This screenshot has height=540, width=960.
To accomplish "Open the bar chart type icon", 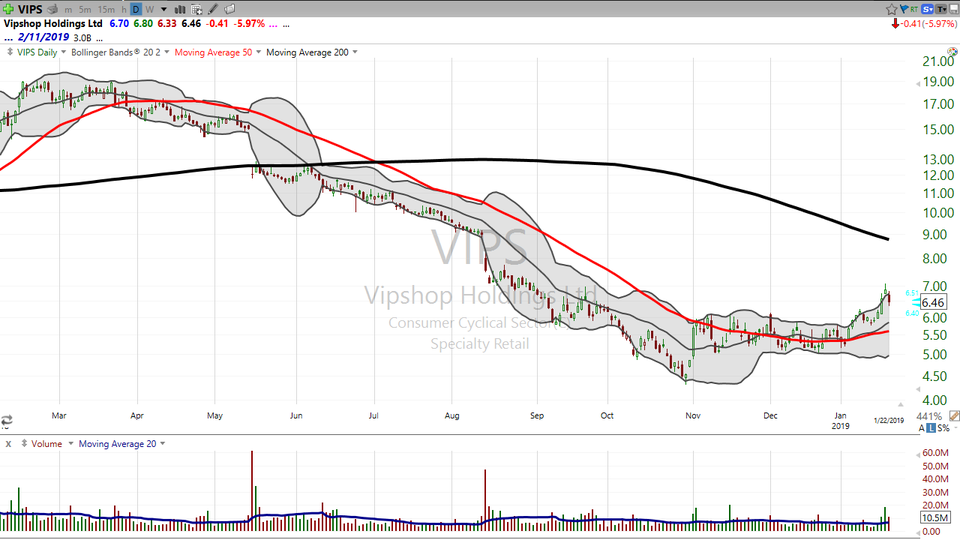I will pyautogui.click(x=180, y=9).
